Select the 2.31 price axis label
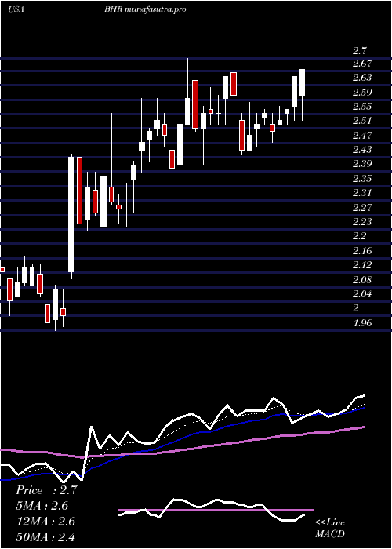Image resolution: width=392 pixels, height=549 pixels. (362, 193)
